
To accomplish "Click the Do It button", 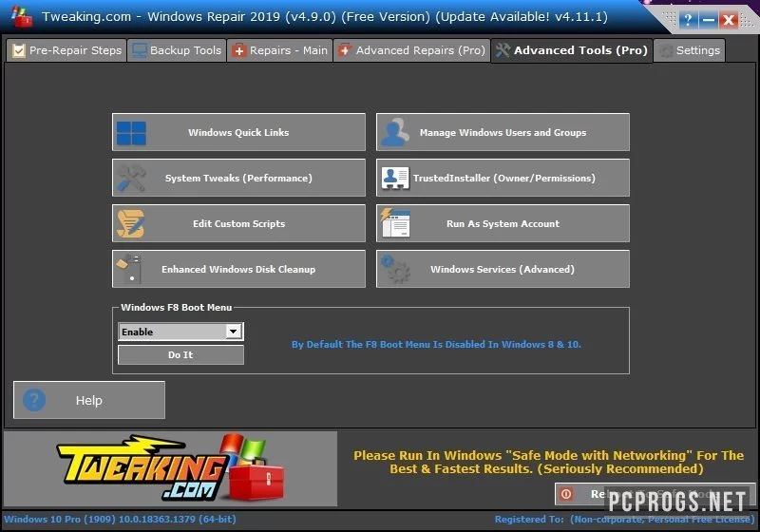I will coord(180,354).
